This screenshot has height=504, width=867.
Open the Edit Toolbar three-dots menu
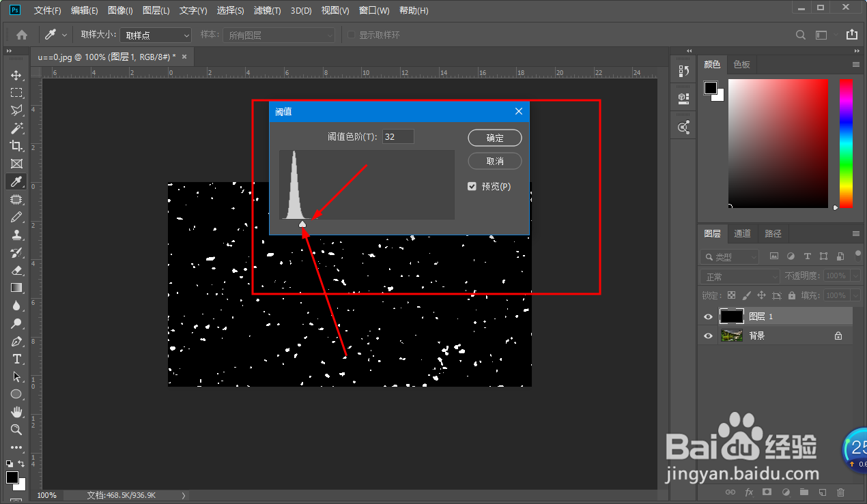16,447
